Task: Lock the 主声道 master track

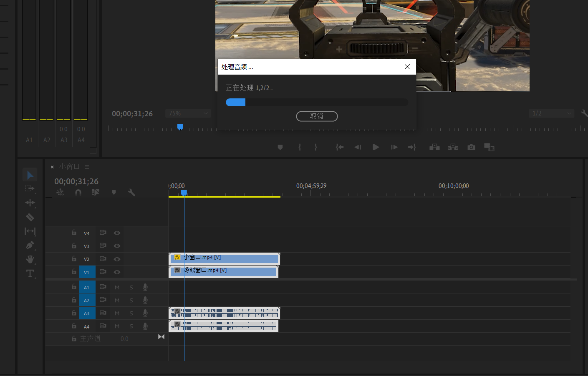Action: [74, 338]
